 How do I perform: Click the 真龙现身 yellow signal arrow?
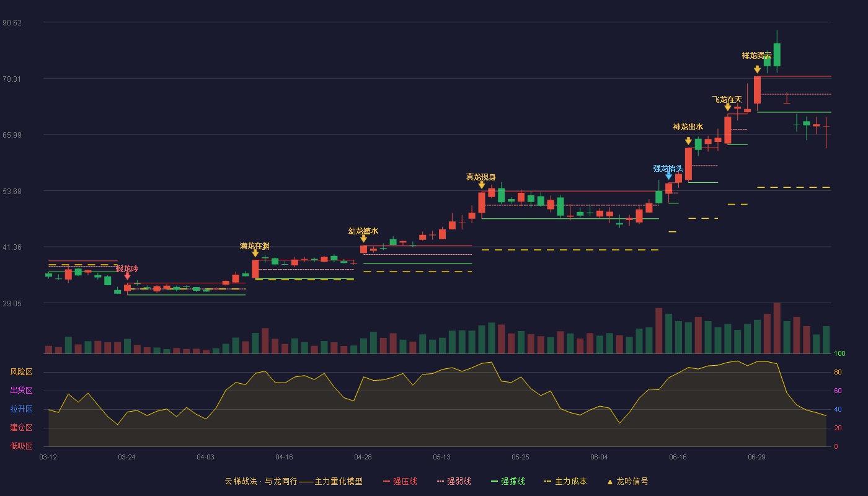coord(482,185)
